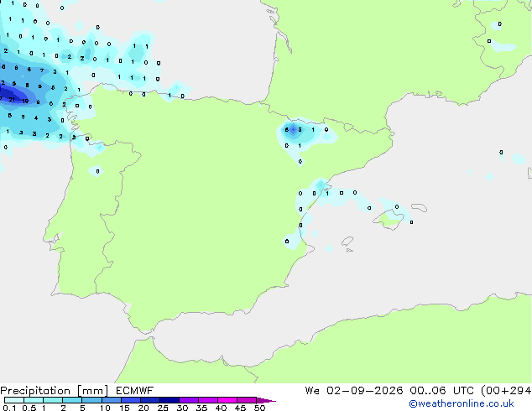Click the 15–20 mm legend color swatch

coord(131,400)
